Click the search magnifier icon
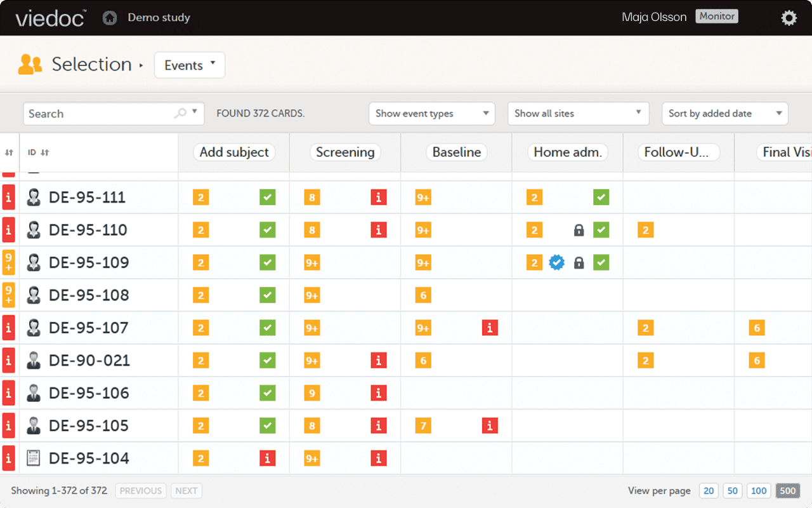This screenshot has width=812, height=508. click(x=180, y=113)
